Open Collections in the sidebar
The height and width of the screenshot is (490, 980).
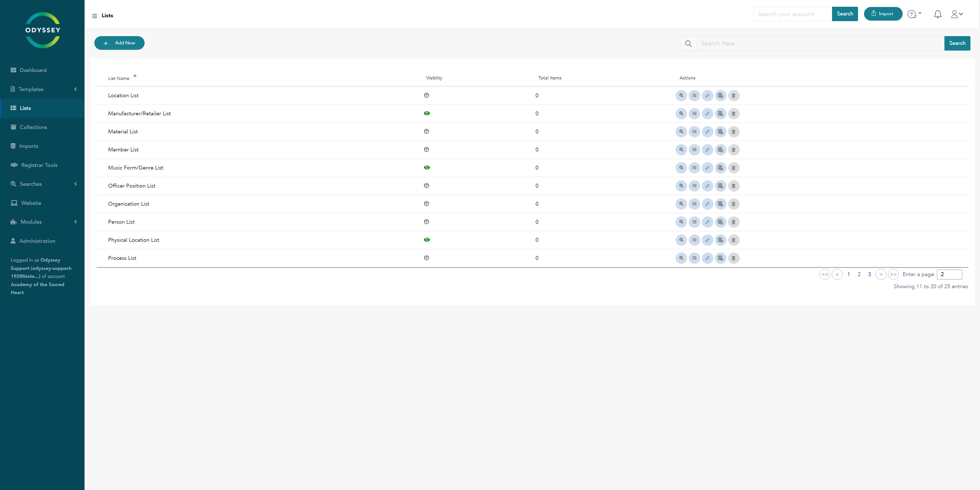pos(34,127)
